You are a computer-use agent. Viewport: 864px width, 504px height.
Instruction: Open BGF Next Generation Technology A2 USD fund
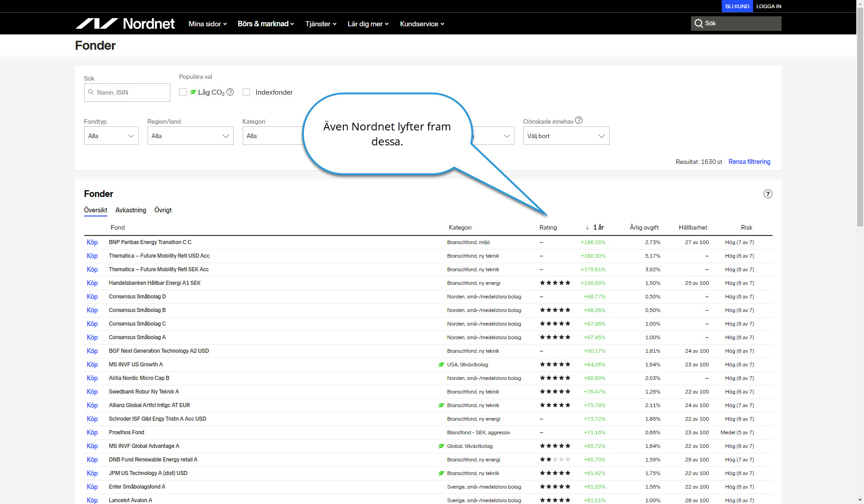[159, 351]
